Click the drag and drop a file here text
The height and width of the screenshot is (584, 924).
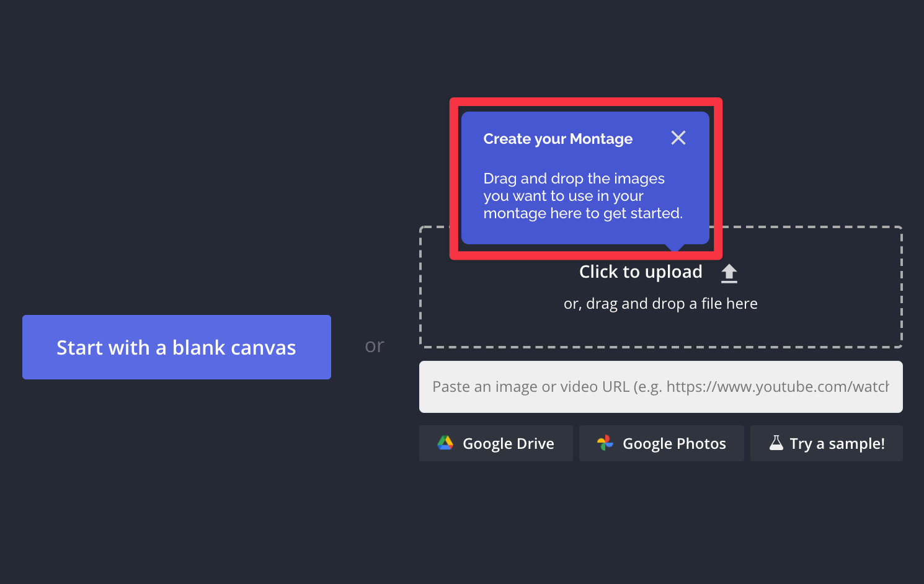(660, 304)
